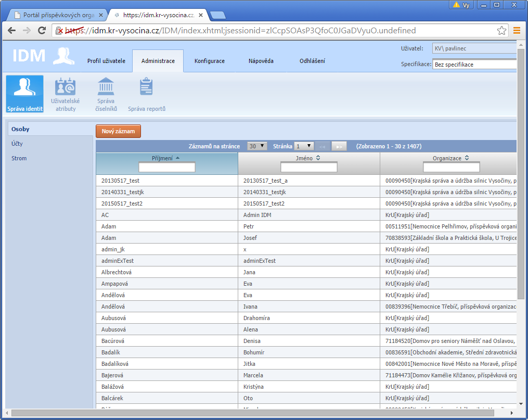Select row 20140331_testjk surname
The height and width of the screenshot is (420, 528).
(x=166, y=192)
